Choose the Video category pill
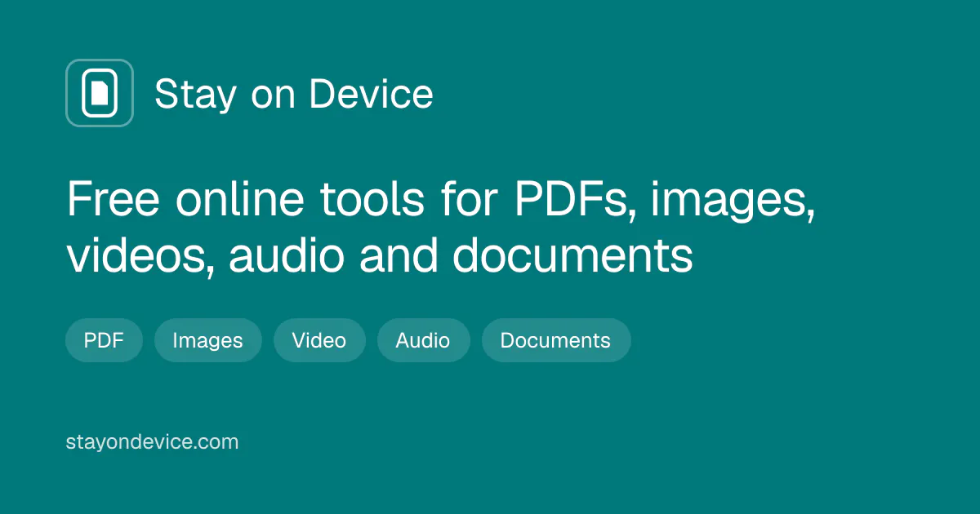Viewport: 980px width, 514px height. tap(319, 340)
